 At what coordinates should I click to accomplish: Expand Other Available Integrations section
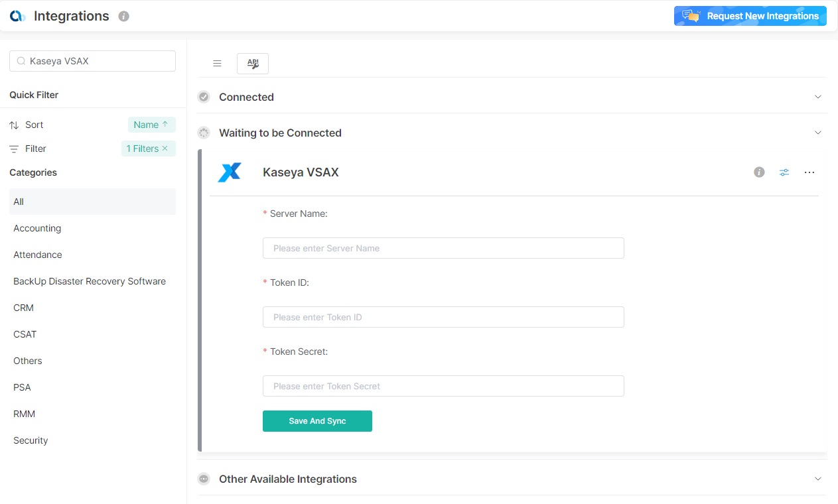coord(817,479)
